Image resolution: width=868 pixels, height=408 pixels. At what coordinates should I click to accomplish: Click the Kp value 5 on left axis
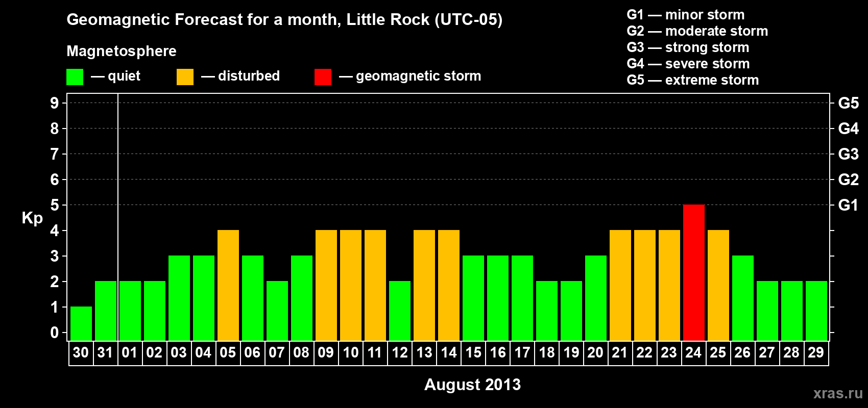click(55, 205)
